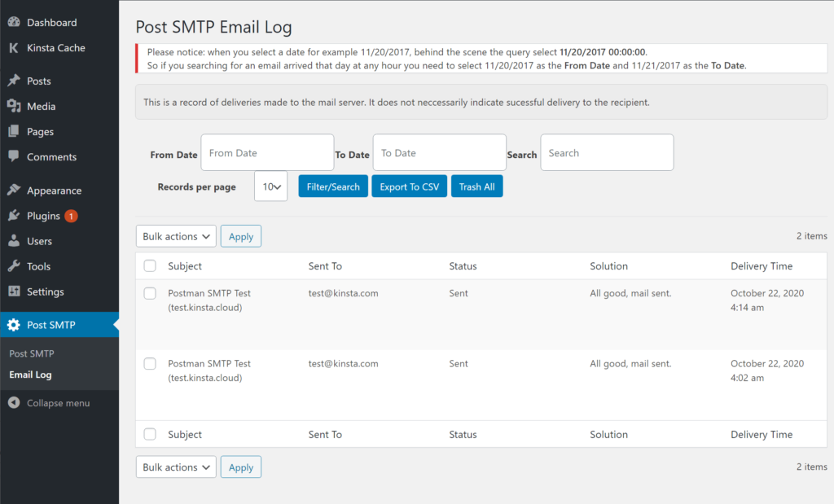Open Plugins via the plug icon

click(15, 215)
